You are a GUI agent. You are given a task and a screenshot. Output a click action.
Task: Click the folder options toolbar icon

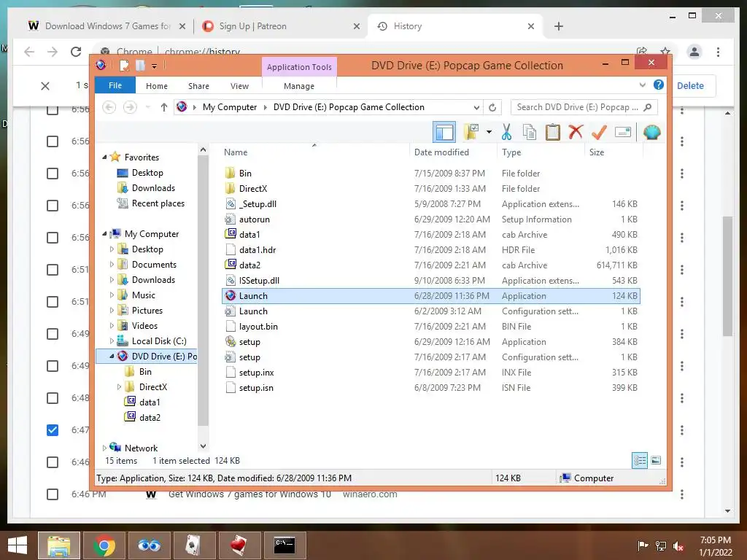[471, 132]
